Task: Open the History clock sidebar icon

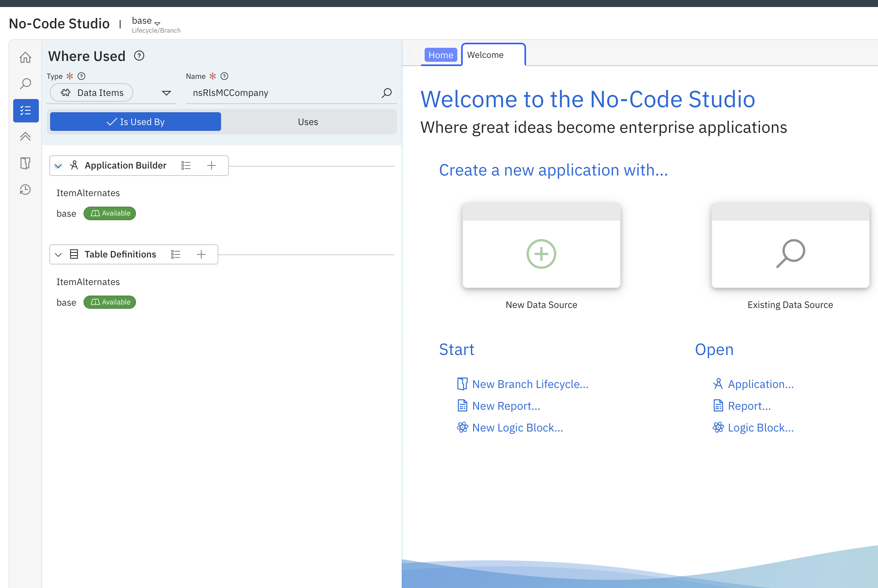Action: pos(25,190)
